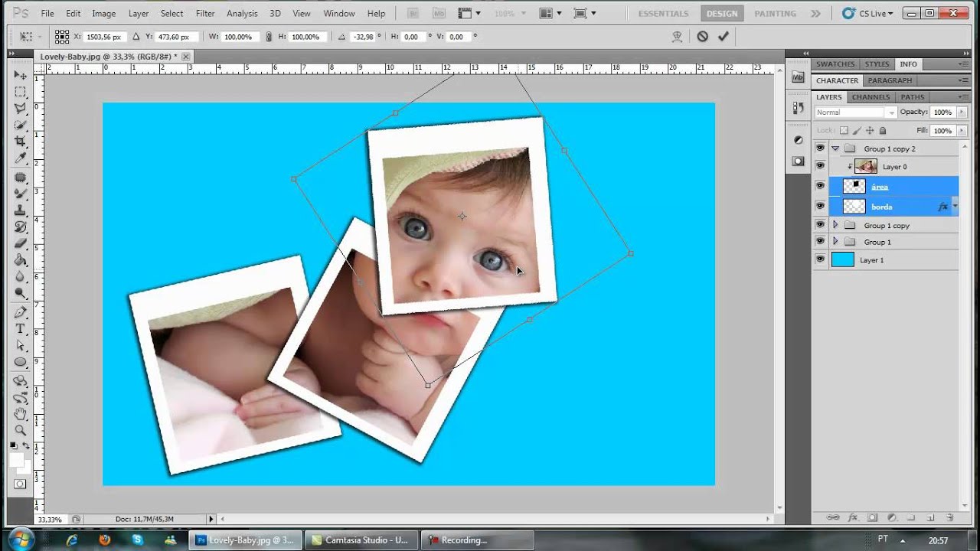Screen dimensions: 980x551
Task: Open the Recording window from the taskbar
Action: pos(478,540)
